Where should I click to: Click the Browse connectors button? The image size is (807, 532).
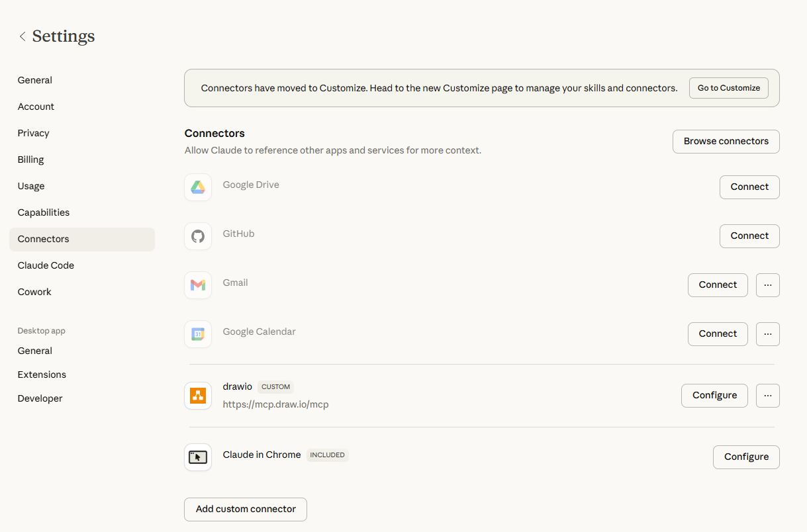(726, 142)
